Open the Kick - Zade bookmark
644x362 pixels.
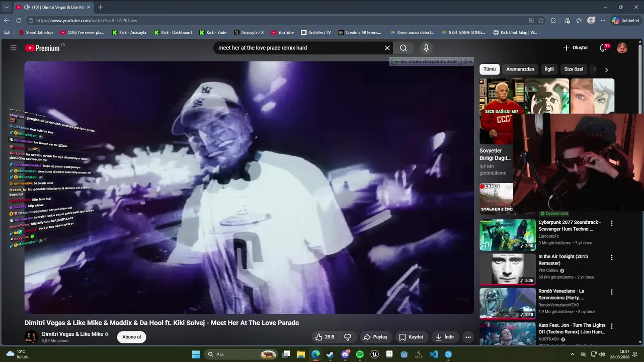[212, 32]
